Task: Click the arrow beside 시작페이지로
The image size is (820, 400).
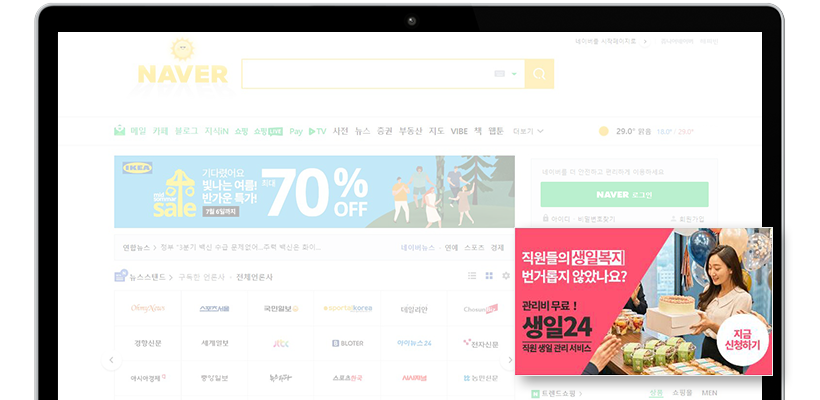Action: [x=645, y=41]
